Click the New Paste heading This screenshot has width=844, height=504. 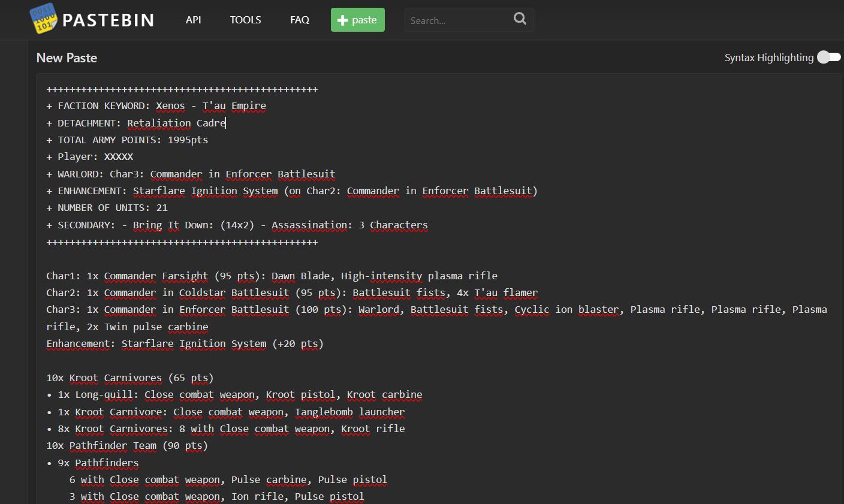(67, 58)
